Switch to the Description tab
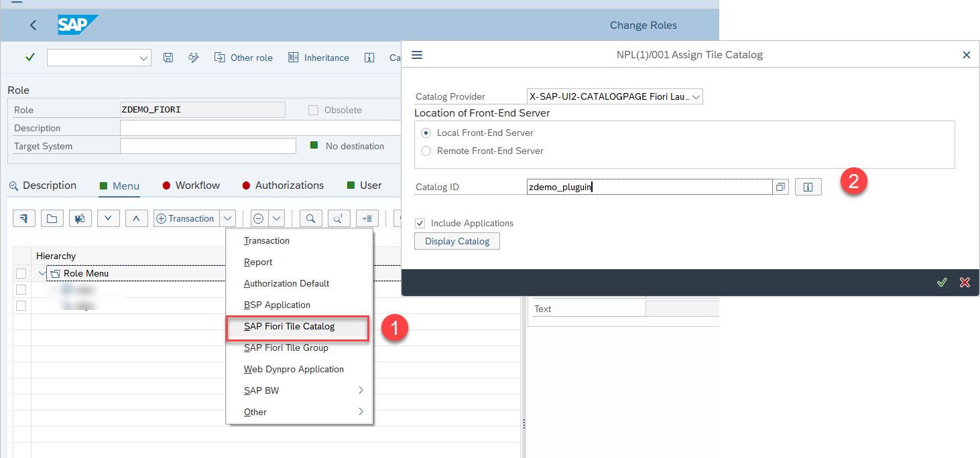 point(43,185)
